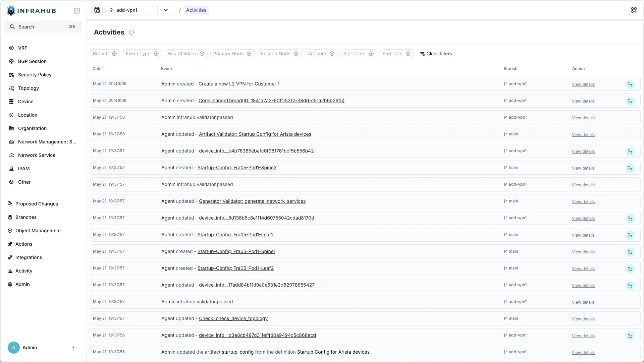Image resolution: width=644 pixels, height=362 pixels.
Task: Open the VRF menu
Action: [x=43, y=48]
